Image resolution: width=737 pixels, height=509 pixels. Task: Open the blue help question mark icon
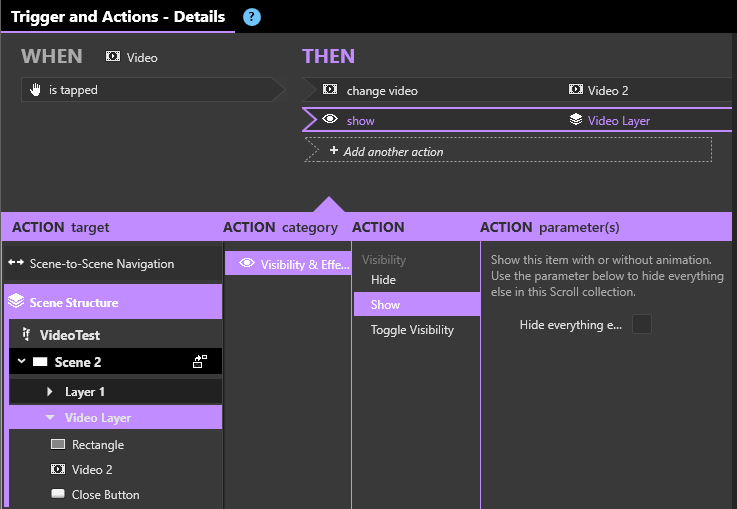252,17
